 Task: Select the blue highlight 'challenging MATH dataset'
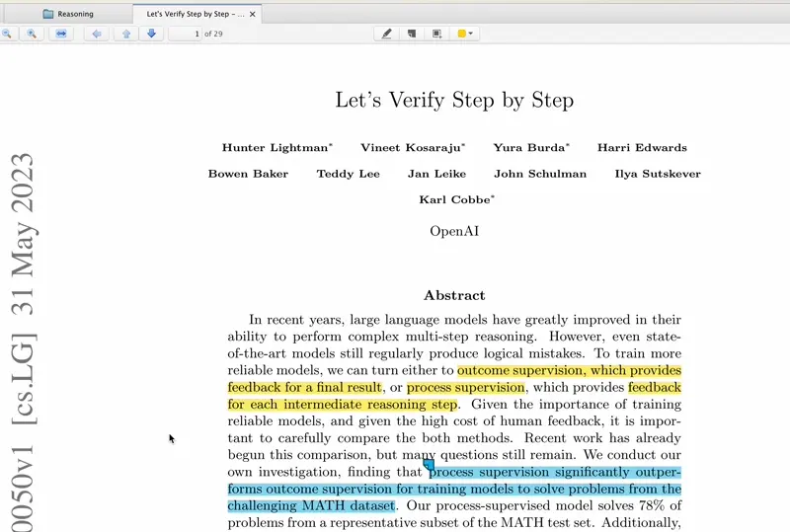tap(311, 505)
